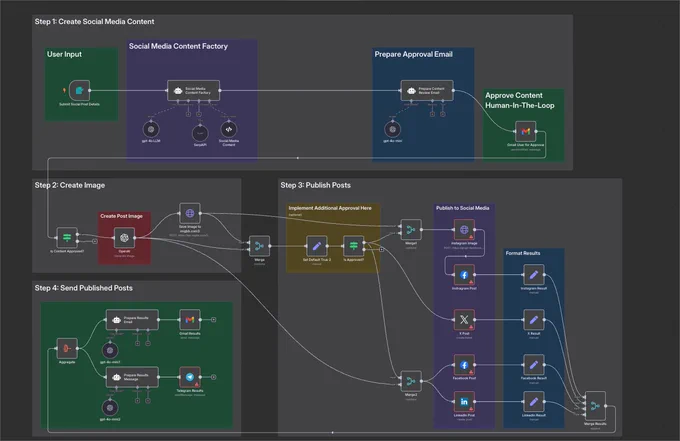Image resolution: width=680 pixels, height=441 pixels.
Task: Select the gpt-4o-mini2 model sub-node
Action: click(110, 408)
